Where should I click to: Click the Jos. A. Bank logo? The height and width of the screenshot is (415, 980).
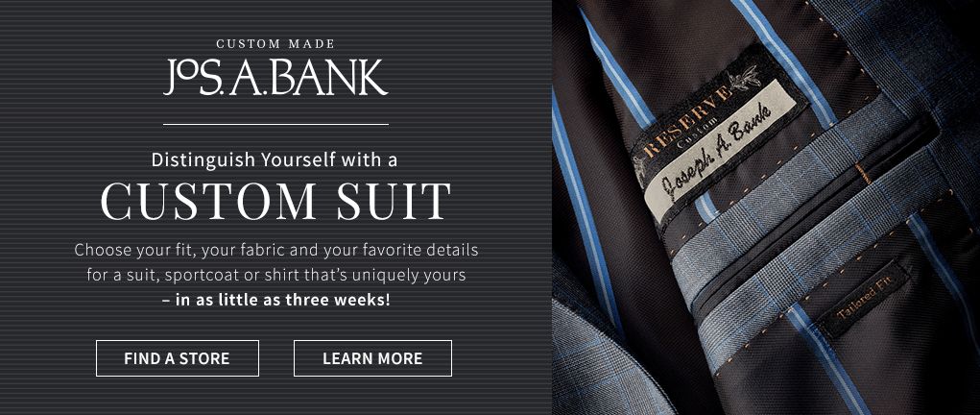tap(275, 78)
